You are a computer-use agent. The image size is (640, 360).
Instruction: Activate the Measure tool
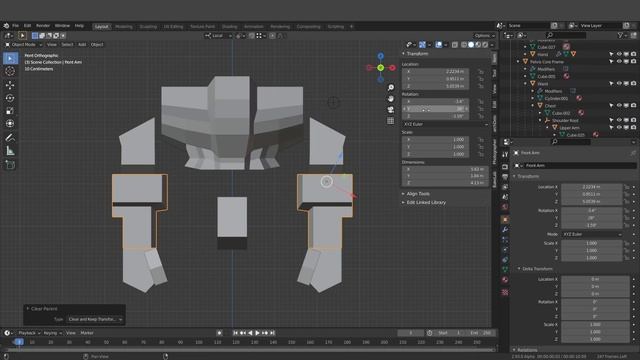(x=10, y=151)
